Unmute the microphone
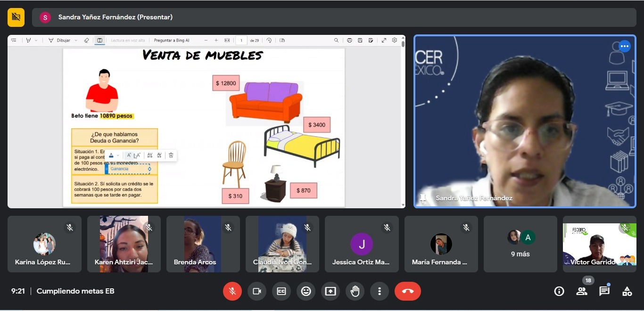 pos(232,291)
